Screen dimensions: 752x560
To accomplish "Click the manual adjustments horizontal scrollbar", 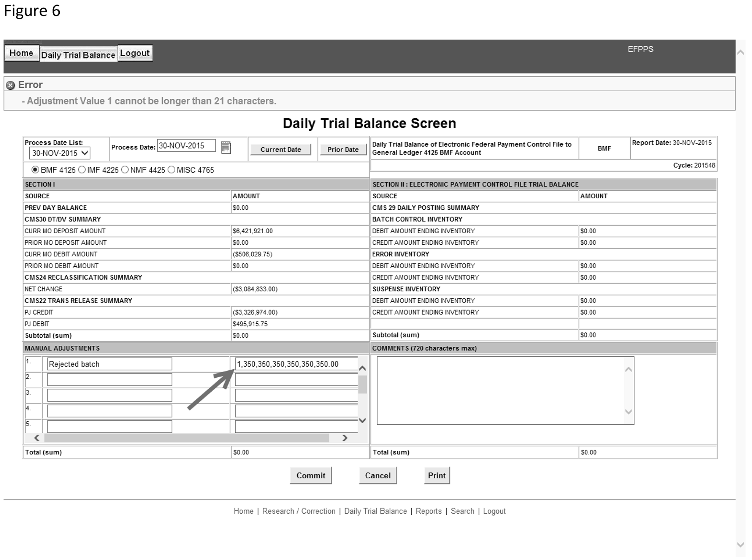I will pyautogui.click(x=186, y=438).
